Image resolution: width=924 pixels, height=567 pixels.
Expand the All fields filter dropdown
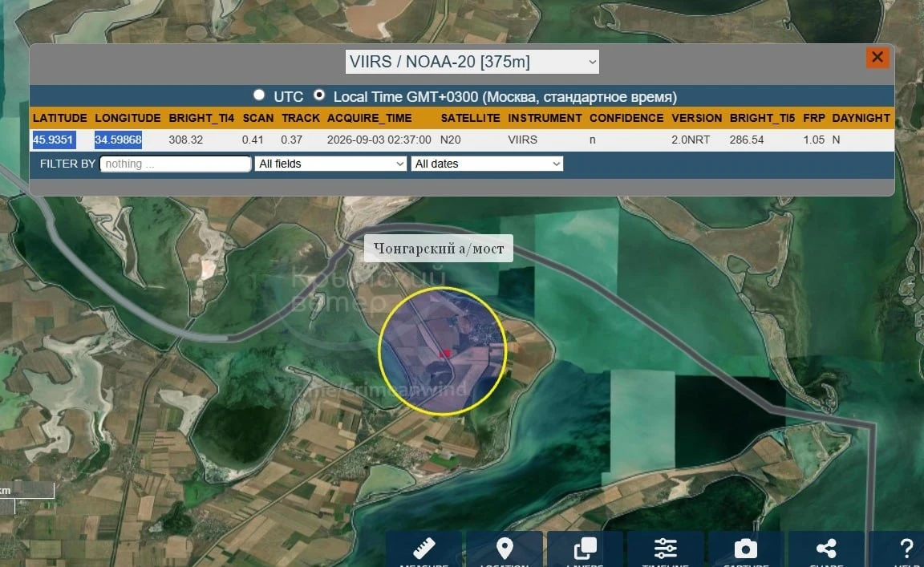[330, 164]
